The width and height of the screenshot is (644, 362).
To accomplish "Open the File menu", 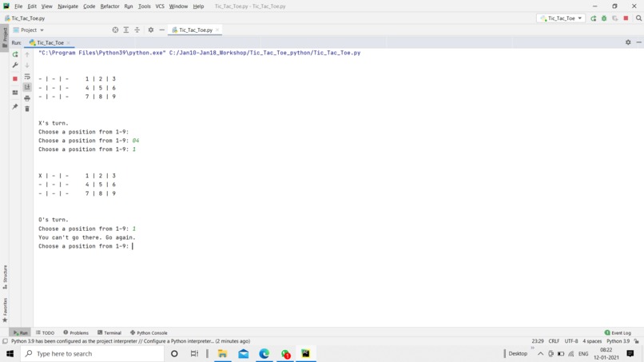I will (18, 6).
